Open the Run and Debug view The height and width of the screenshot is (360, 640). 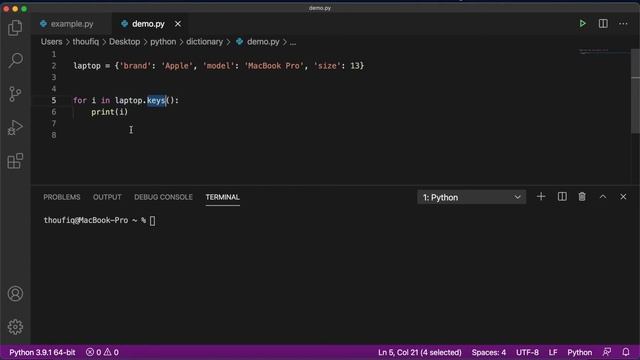[x=15, y=127]
